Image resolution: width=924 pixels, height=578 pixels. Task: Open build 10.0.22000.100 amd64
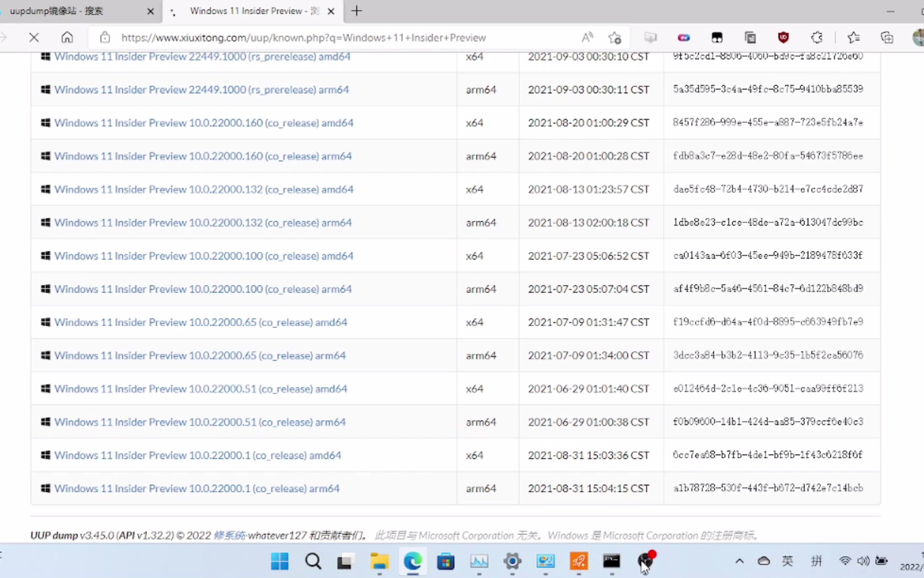pyautogui.click(x=203, y=256)
